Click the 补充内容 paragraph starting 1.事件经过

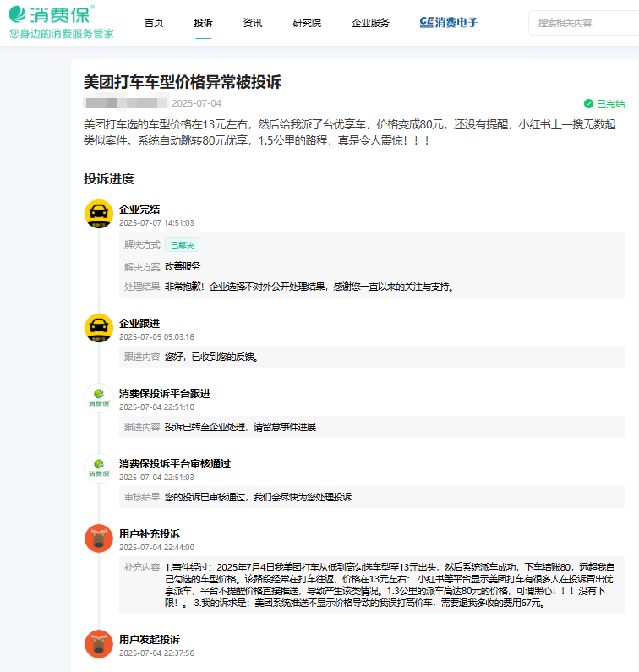(390, 585)
